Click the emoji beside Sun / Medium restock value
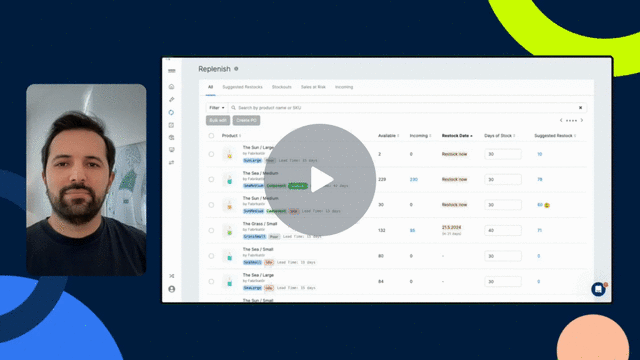This screenshot has width=640, height=360. [x=547, y=205]
